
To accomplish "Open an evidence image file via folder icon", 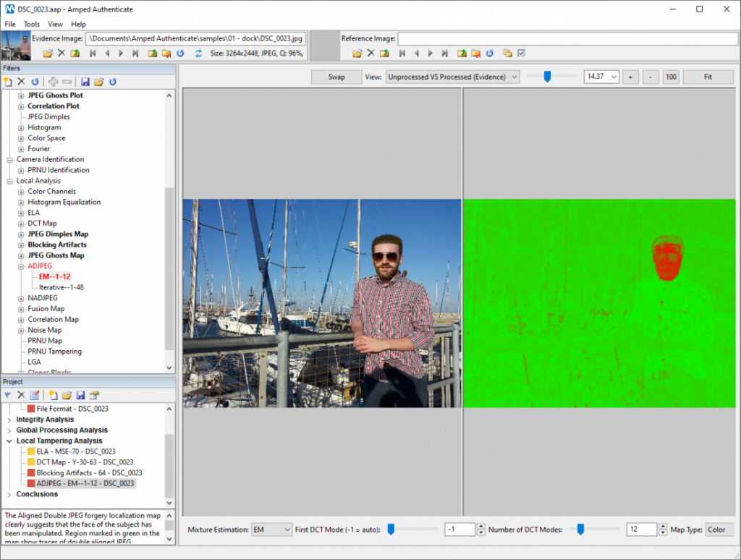I will pos(48,53).
